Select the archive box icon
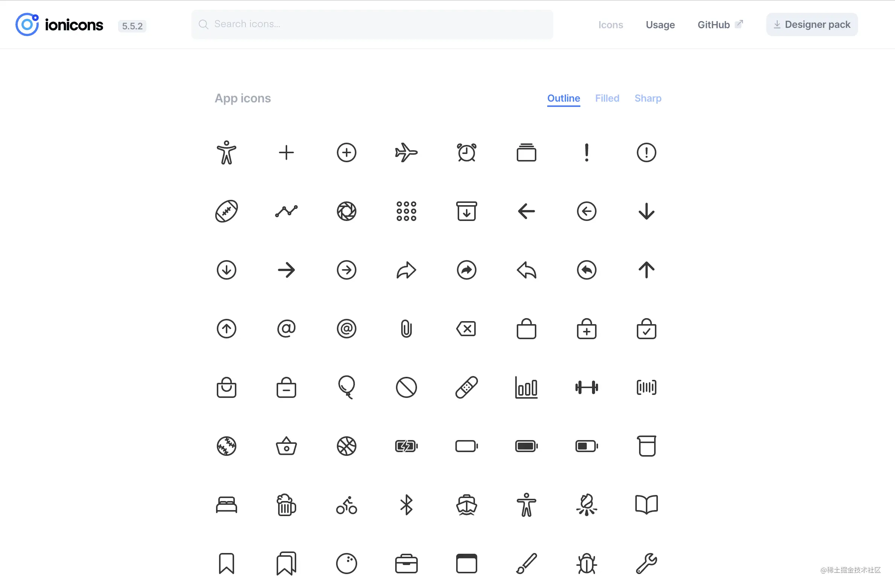 [x=466, y=211]
